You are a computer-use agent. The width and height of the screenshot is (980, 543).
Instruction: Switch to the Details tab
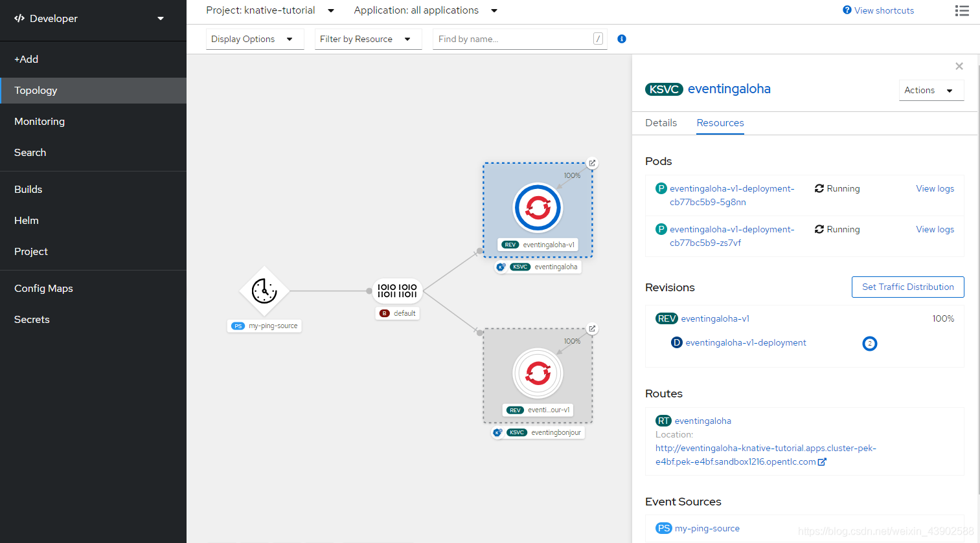pos(661,123)
